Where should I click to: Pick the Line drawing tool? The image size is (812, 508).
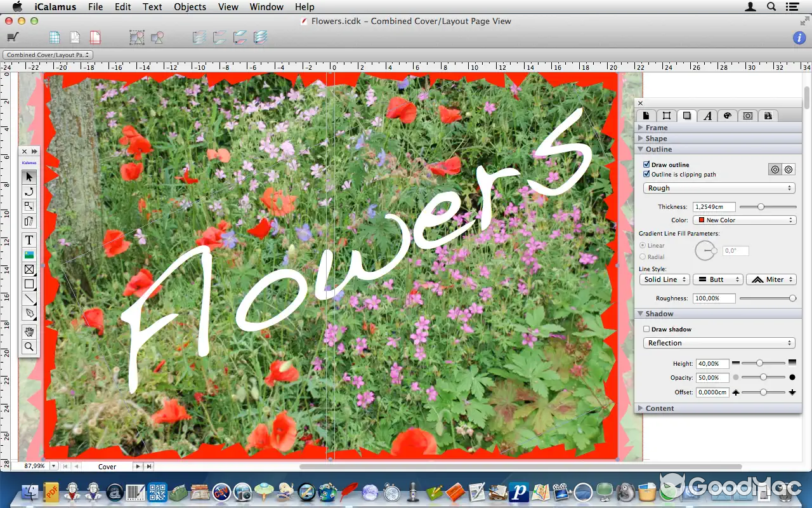tap(29, 299)
